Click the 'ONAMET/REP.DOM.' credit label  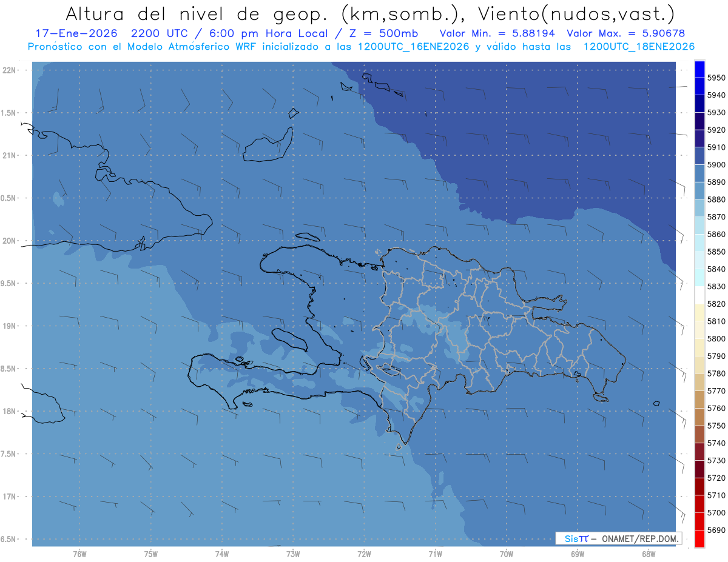pyautogui.click(x=639, y=538)
